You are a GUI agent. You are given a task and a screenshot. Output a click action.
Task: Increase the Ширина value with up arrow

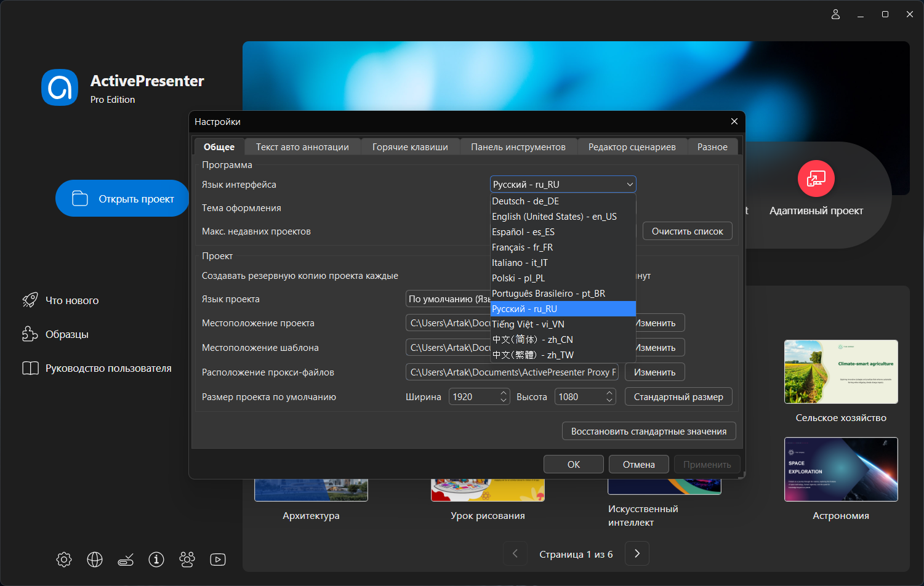504,393
